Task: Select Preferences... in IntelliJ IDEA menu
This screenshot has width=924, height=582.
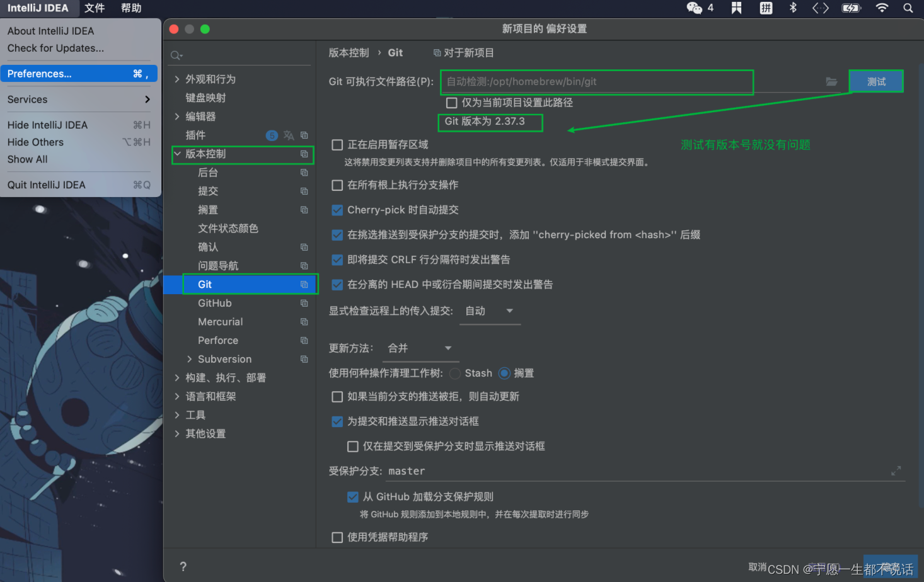Action: point(79,74)
